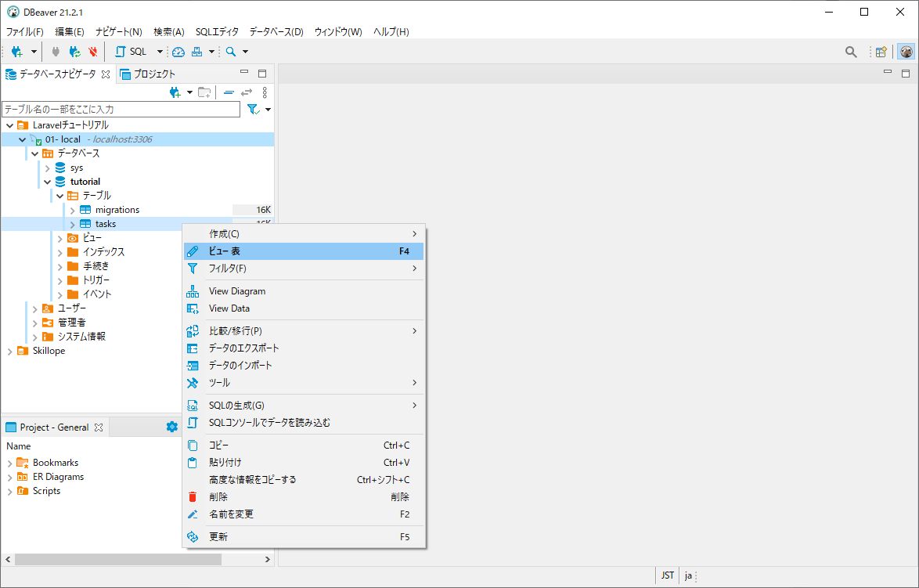Open the 比較/移行(P) submenu
Viewport: 919px width, 588px height.
click(x=304, y=331)
